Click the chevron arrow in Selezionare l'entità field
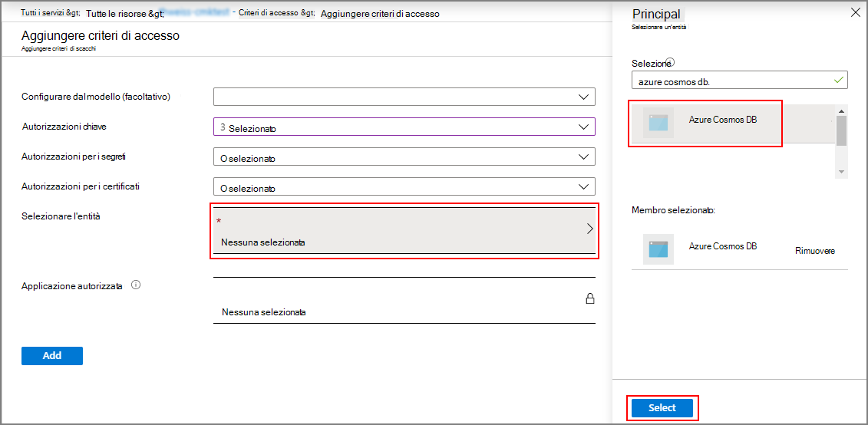The height and width of the screenshot is (425, 868). coord(589,229)
